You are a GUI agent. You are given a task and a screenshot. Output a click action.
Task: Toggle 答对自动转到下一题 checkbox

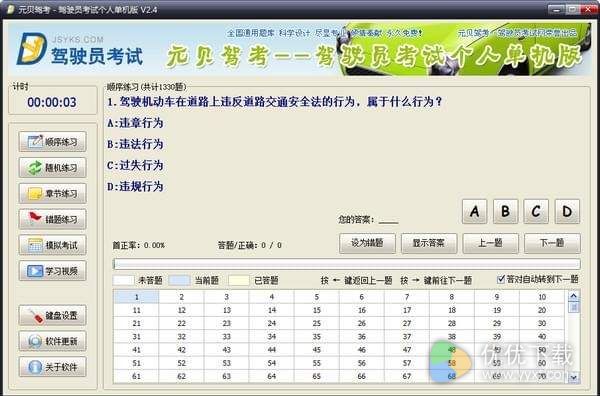(x=501, y=279)
